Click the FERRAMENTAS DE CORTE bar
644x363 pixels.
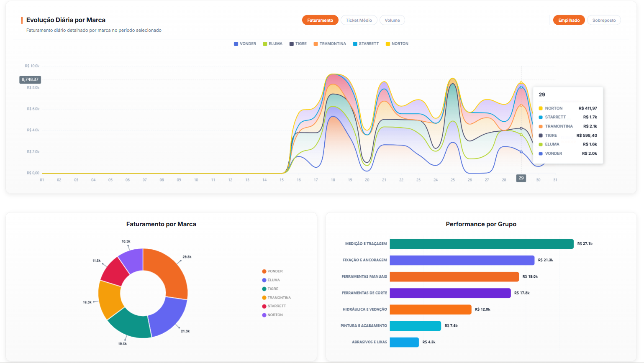pyautogui.click(x=450, y=293)
